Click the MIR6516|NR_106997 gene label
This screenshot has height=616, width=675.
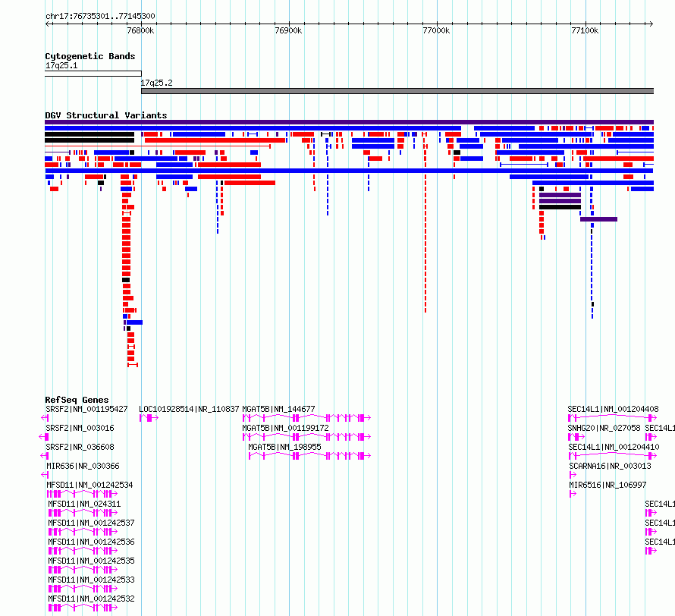click(607, 485)
